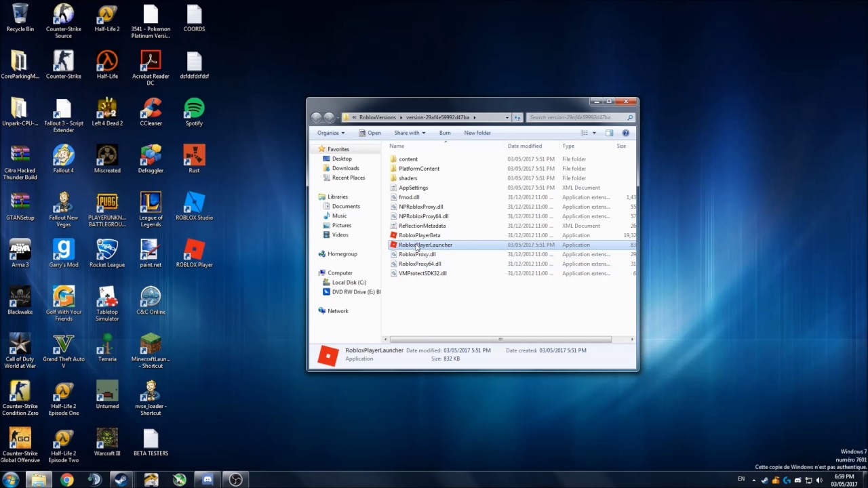Open Google Chrome from the taskbar

coord(66,479)
